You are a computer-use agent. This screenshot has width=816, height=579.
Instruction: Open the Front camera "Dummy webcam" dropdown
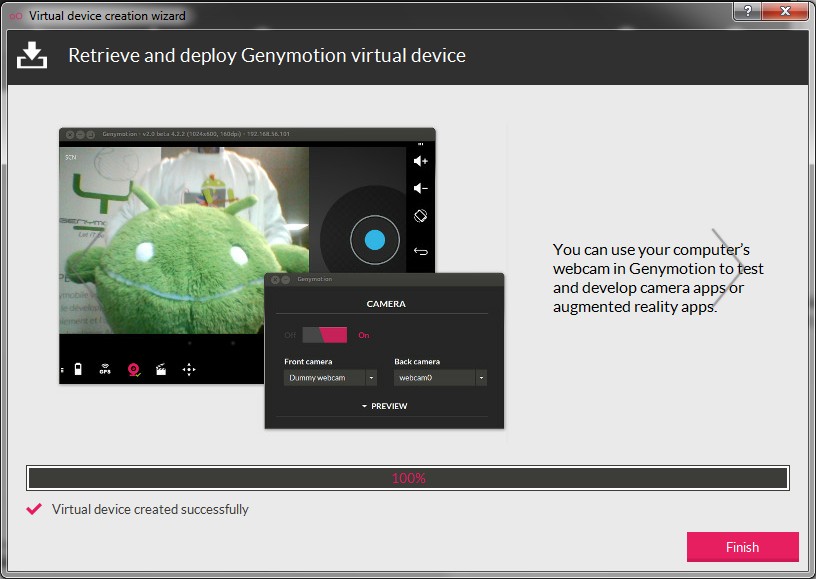[330, 378]
